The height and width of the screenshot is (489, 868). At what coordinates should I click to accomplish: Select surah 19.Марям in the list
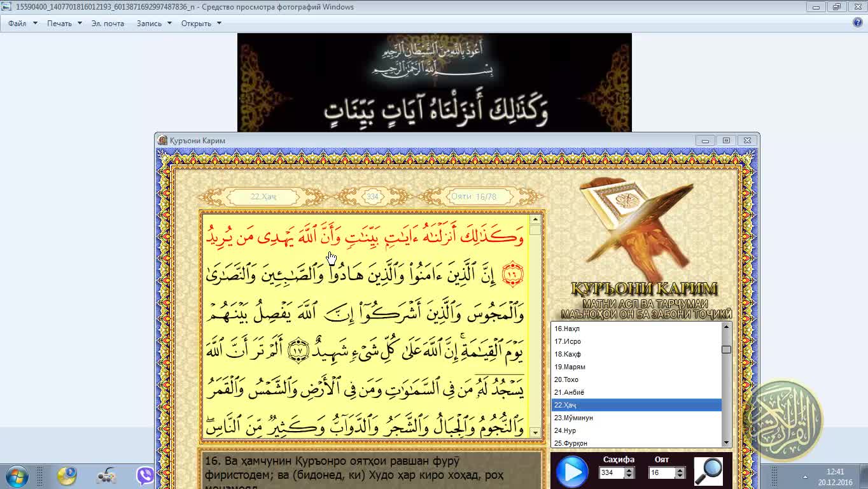pyautogui.click(x=636, y=367)
